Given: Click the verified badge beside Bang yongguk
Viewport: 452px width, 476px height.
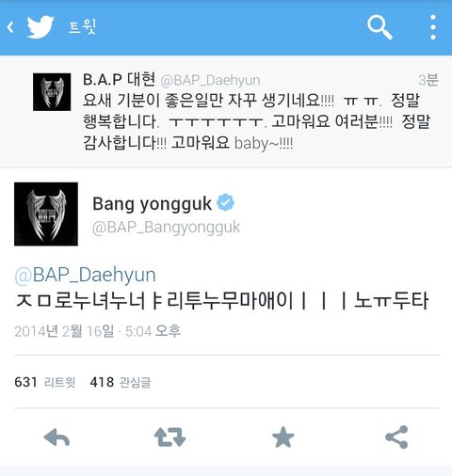Looking at the screenshot, I should [x=226, y=202].
